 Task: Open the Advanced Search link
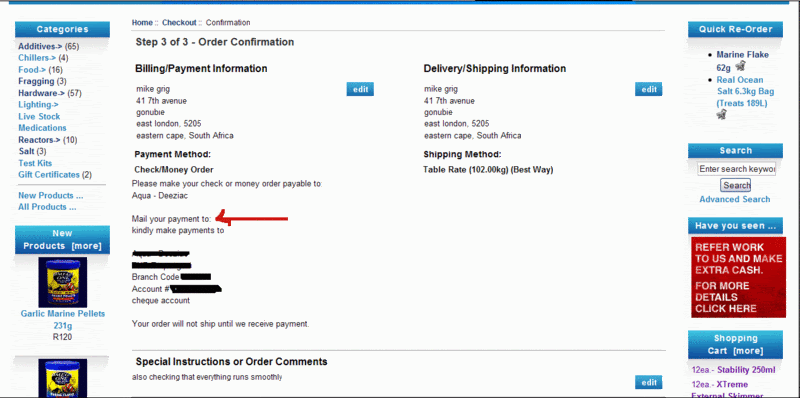point(735,199)
